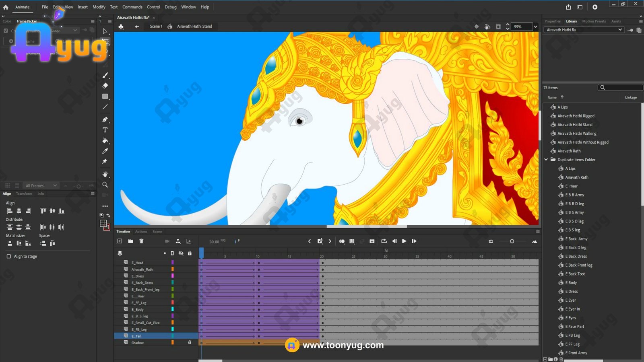This screenshot has width=644, height=362.
Task: Clip content outside the stage
Action: [498, 27]
